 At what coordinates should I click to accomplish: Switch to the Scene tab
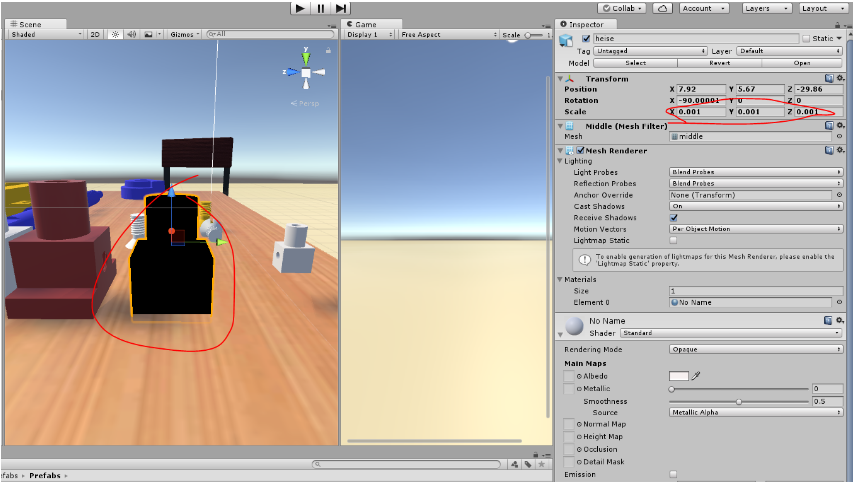[35, 24]
